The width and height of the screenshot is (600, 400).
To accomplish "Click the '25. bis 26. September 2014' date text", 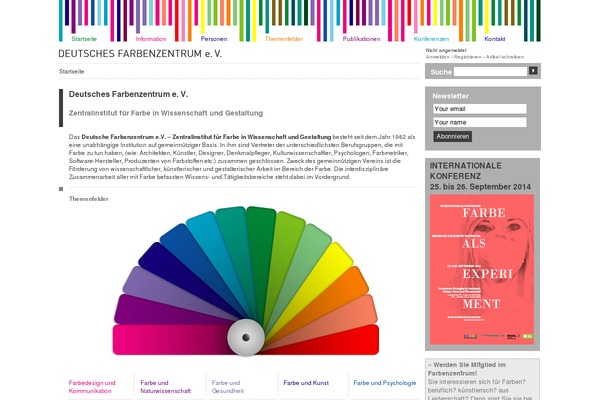I will pyautogui.click(x=480, y=187).
